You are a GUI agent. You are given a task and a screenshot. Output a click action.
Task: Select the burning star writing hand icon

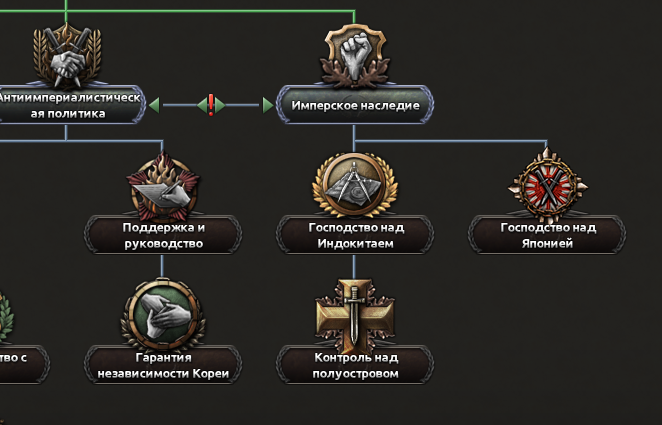click(163, 187)
